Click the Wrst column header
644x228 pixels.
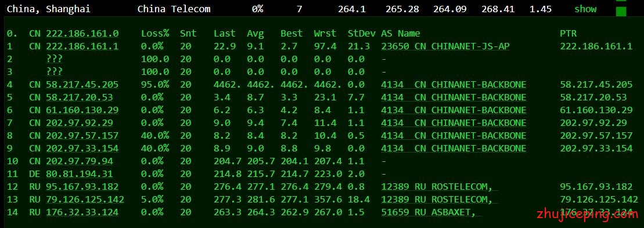325,34
